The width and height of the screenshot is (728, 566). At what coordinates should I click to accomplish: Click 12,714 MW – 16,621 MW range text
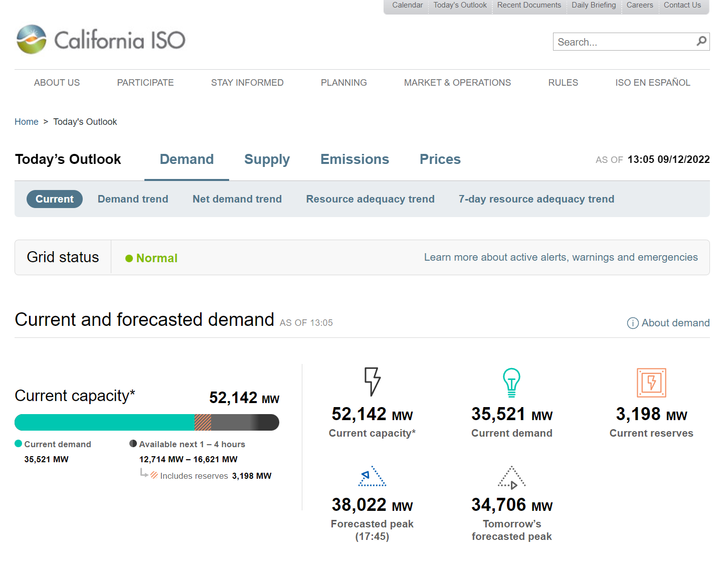pos(189,459)
